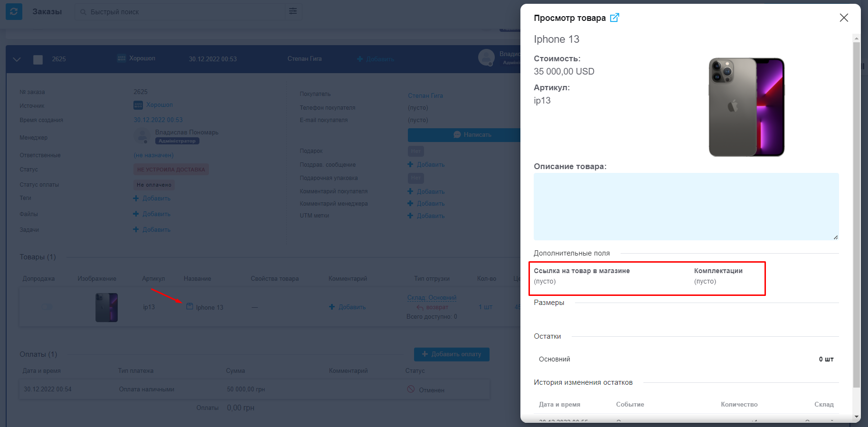Click the Владислав Пономарь manager avatar
Image resolution: width=868 pixels, height=427 pixels.
tap(142, 137)
